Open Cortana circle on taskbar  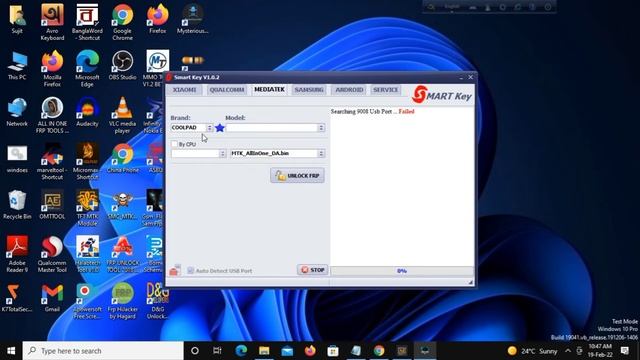tap(195, 351)
